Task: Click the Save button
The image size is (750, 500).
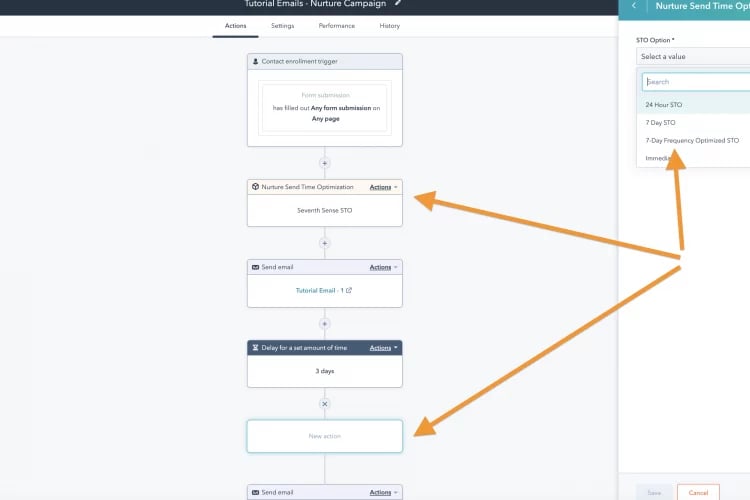Action: pos(654,492)
